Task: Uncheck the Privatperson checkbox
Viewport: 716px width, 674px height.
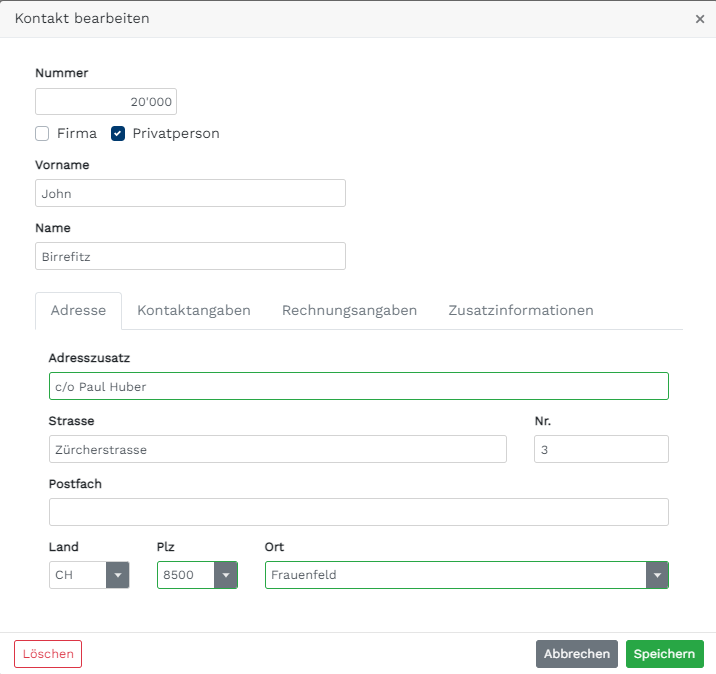Action: [118, 133]
